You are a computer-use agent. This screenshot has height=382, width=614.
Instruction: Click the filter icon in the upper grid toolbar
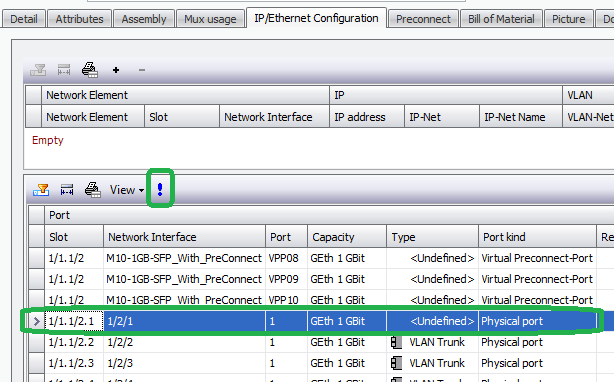38,70
